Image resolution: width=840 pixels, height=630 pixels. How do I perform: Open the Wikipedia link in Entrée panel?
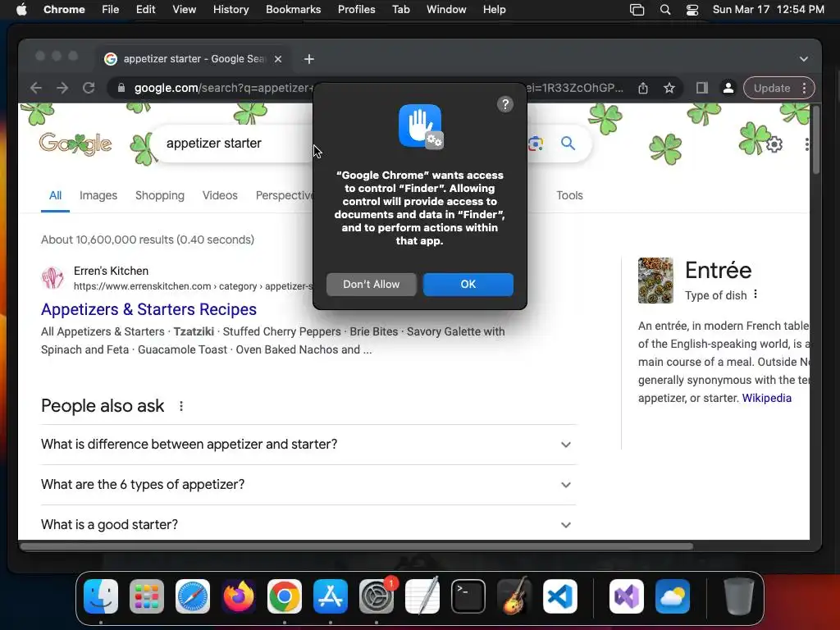pos(767,398)
